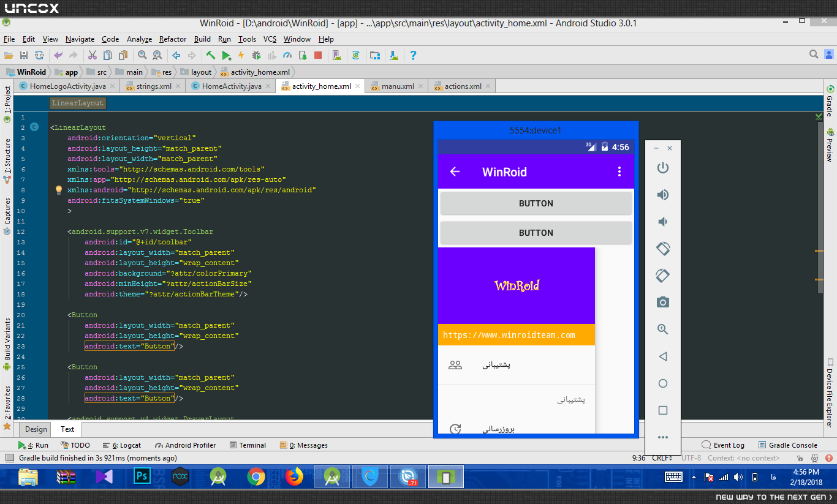Click the res folder breadcrumb

(162, 72)
